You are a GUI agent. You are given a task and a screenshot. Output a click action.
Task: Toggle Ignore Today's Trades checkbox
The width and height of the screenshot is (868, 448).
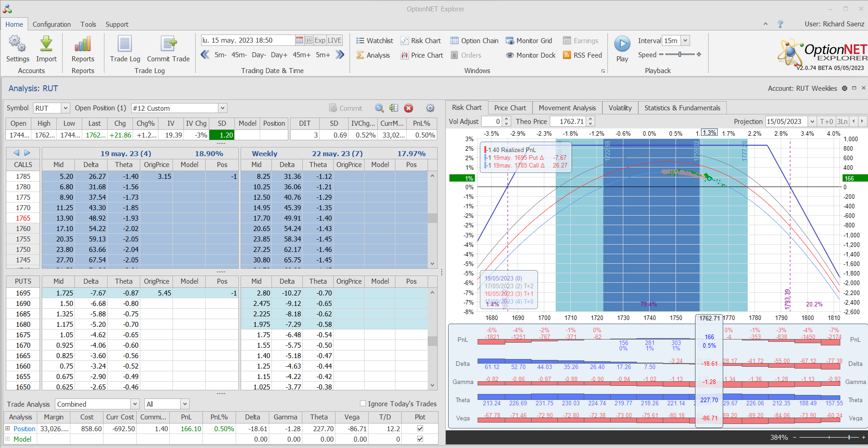pyautogui.click(x=363, y=403)
